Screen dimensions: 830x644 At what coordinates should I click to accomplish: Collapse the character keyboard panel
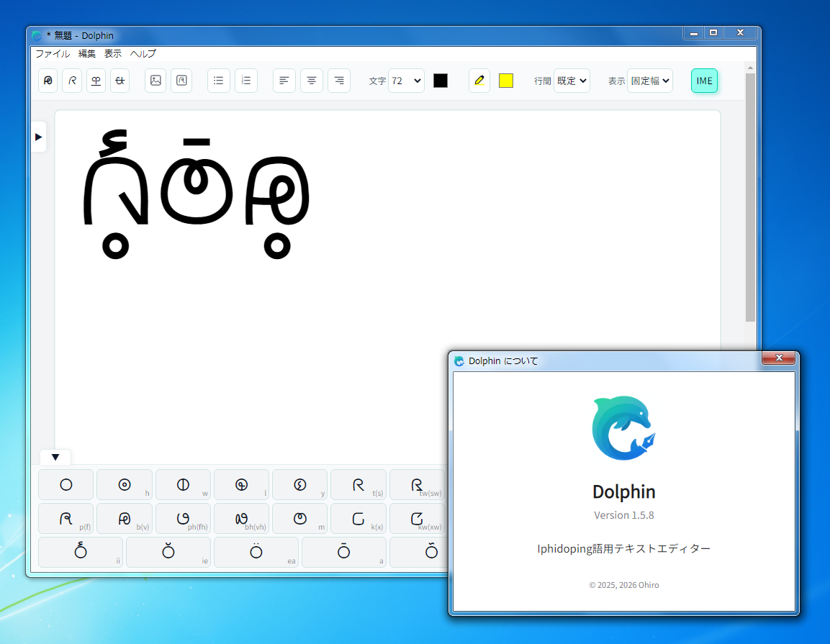[x=55, y=457]
